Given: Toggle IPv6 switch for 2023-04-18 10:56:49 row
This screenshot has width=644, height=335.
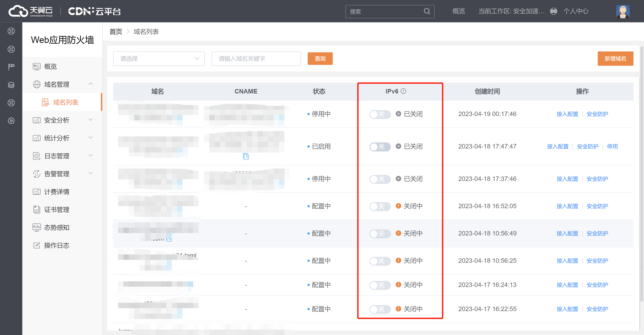Looking at the screenshot, I should point(380,233).
